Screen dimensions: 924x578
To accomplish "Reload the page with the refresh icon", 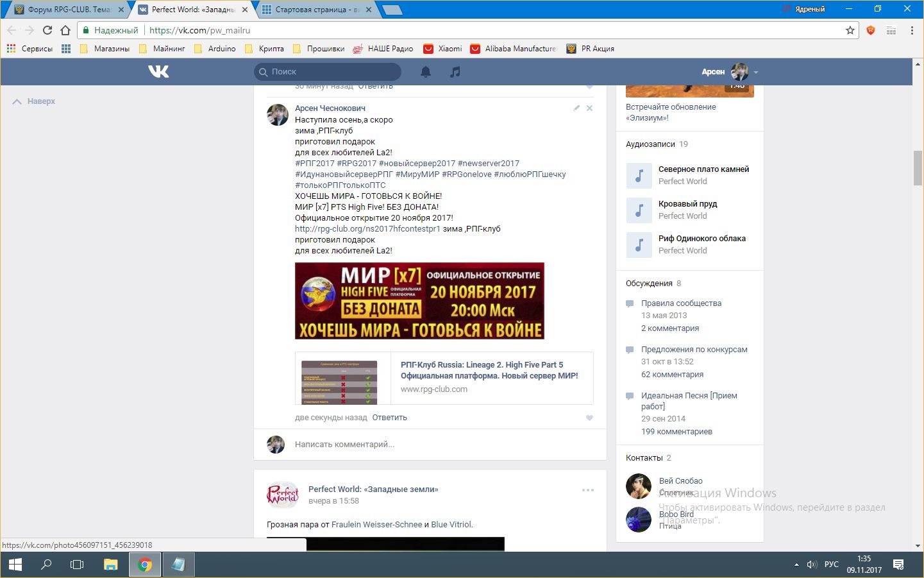I will tap(47, 30).
